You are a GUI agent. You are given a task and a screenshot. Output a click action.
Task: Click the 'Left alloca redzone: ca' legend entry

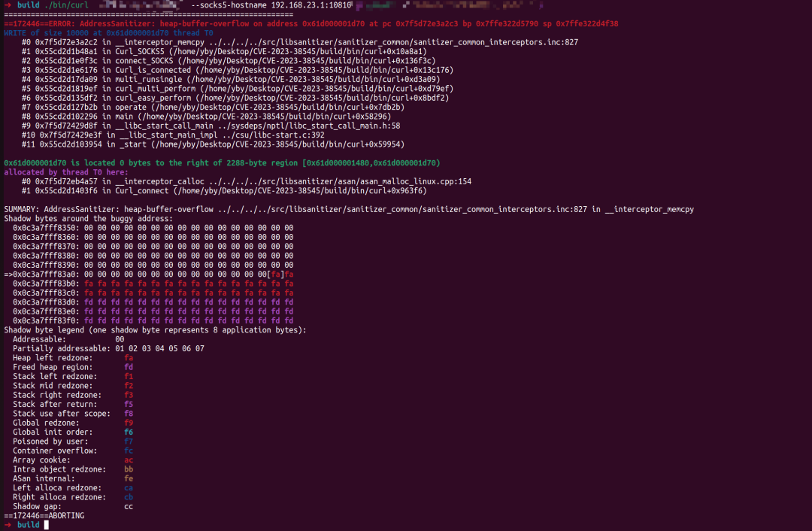(x=72, y=489)
